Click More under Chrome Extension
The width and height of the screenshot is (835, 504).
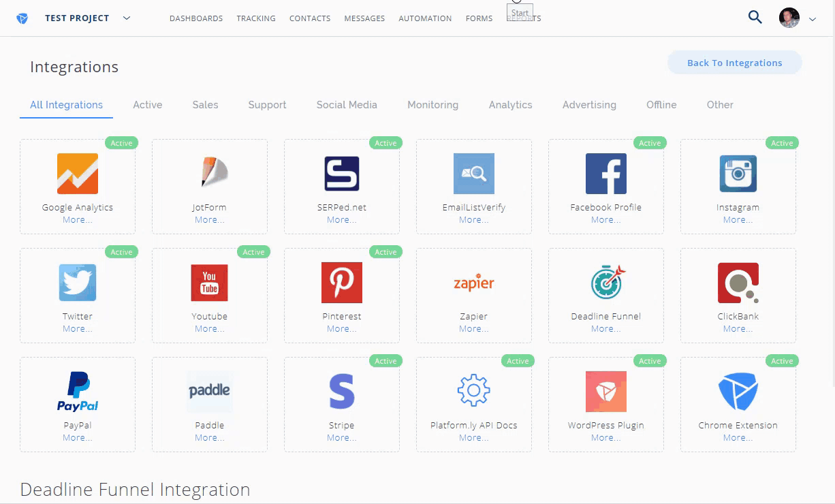(738, 438)
